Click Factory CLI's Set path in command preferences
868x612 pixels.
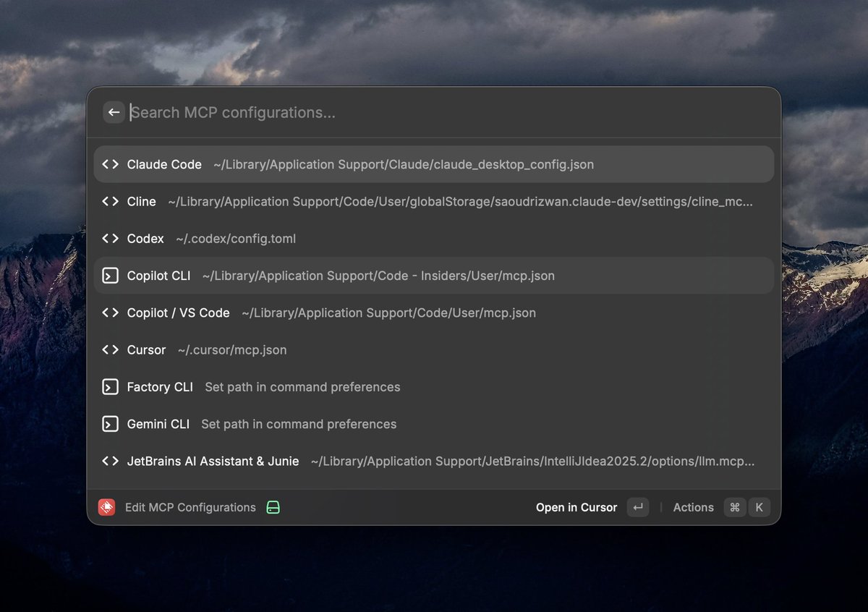[302, 387]
